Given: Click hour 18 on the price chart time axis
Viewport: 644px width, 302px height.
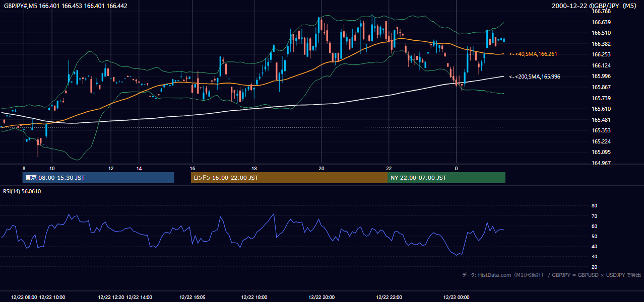Looking at the screenshot, I should coord(254,168).
